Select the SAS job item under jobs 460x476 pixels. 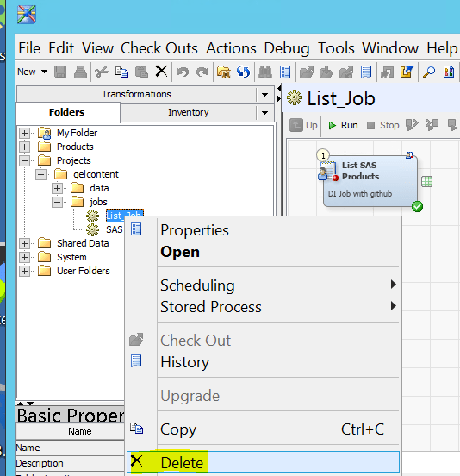[115, 229]
